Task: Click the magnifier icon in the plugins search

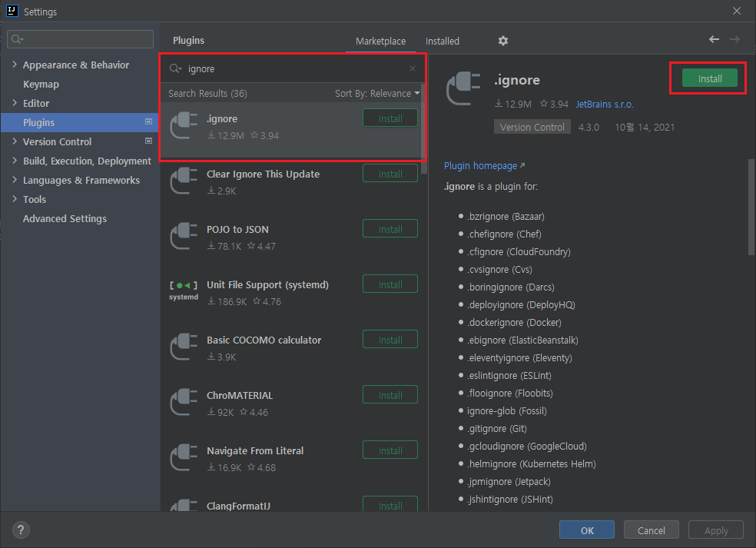Action: pos(175,68)
